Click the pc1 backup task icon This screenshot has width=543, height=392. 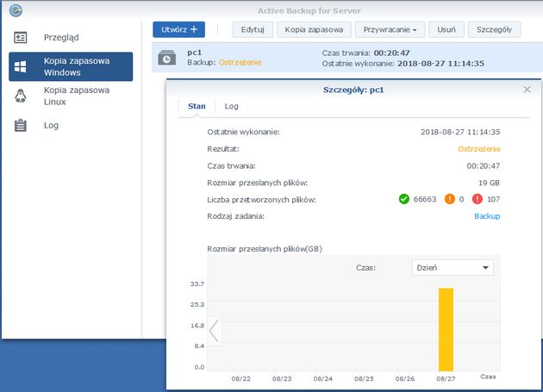[x=167, y=58]
